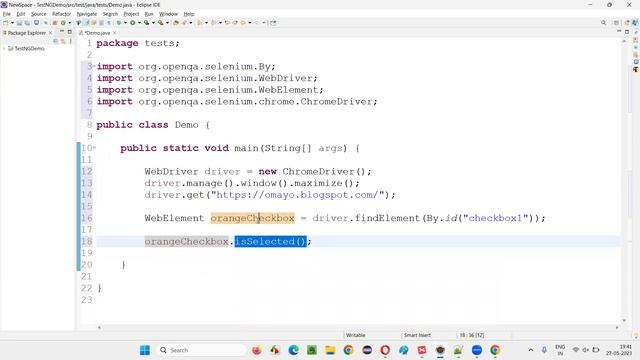
Task: Open the Edit menu
Action: [20, 14]
